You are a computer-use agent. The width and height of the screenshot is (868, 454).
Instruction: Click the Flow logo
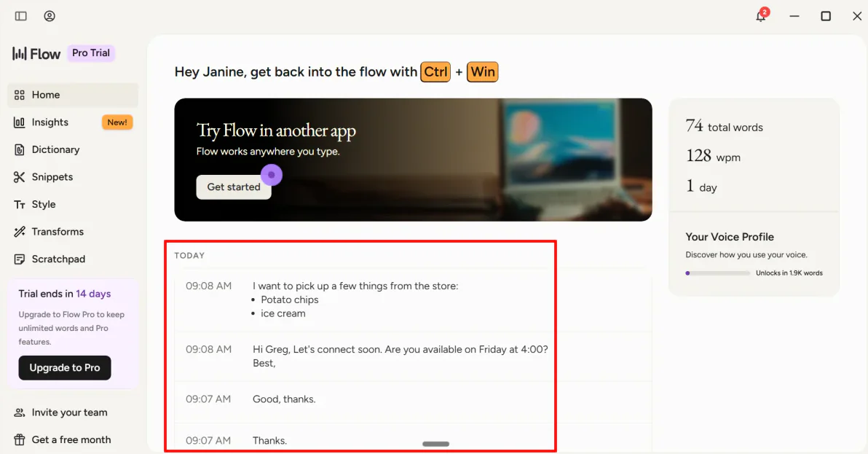coord(36,54)
